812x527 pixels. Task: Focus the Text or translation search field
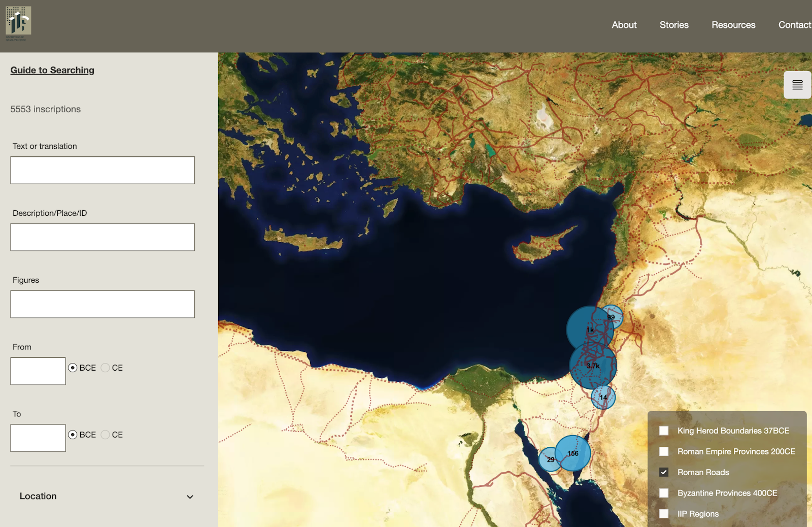[x=103, y=170]
